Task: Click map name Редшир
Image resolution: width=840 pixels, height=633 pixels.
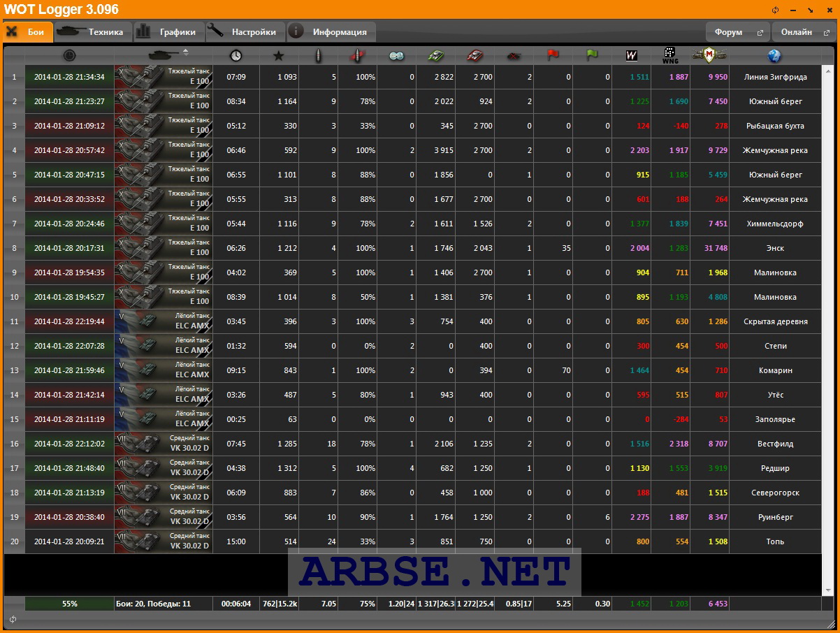Action: [x=775, y=468]
